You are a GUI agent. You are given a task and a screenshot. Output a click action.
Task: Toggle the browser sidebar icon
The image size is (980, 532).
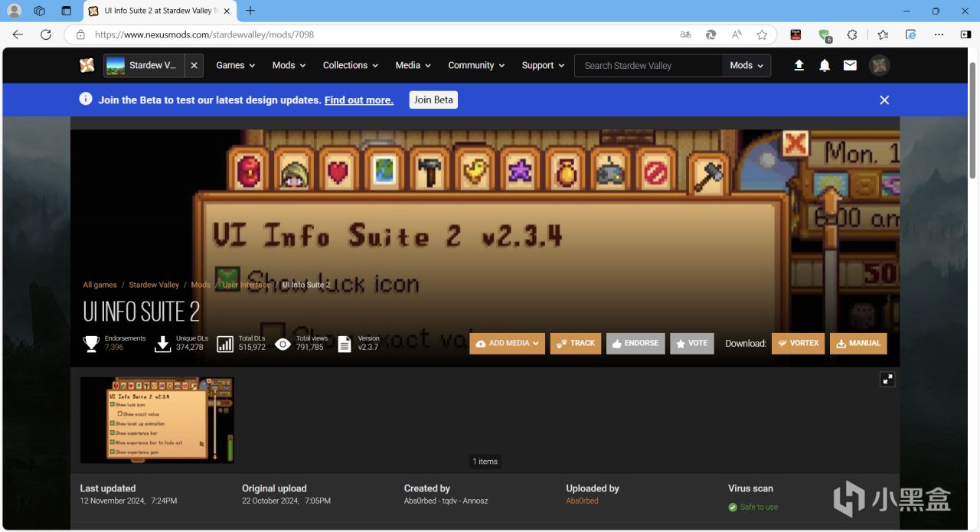965,34
